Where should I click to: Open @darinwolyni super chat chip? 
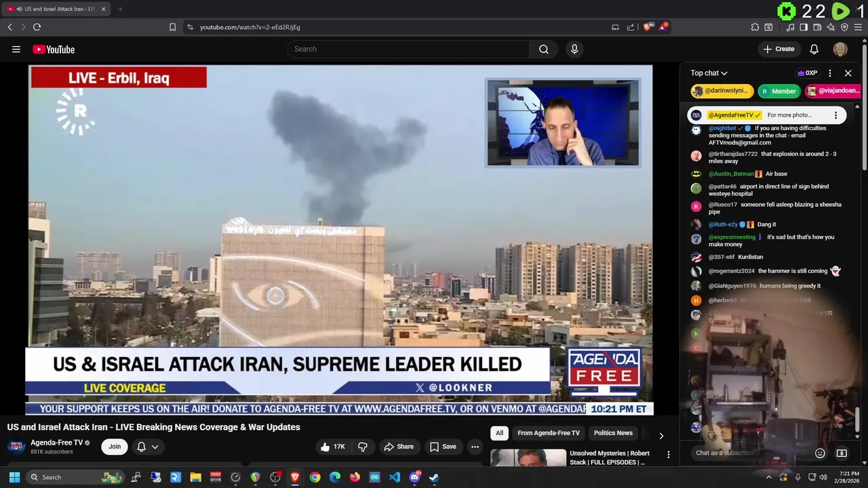722,91
